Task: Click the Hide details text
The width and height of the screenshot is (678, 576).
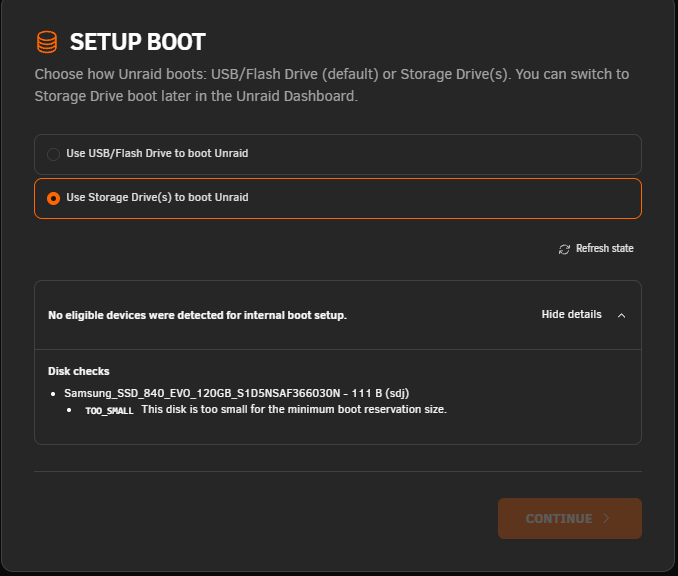Action: coord(571,314)
